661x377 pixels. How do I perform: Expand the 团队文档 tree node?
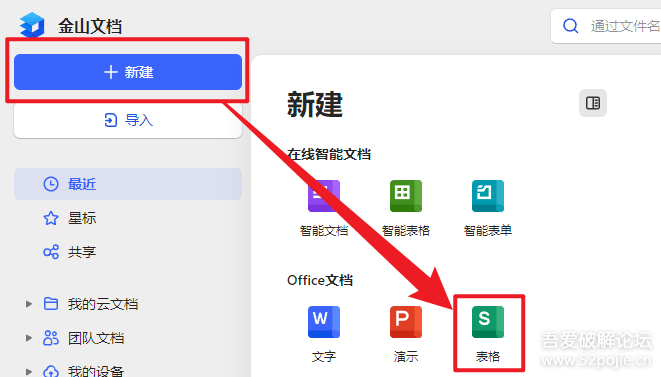(x=29, y=338)
